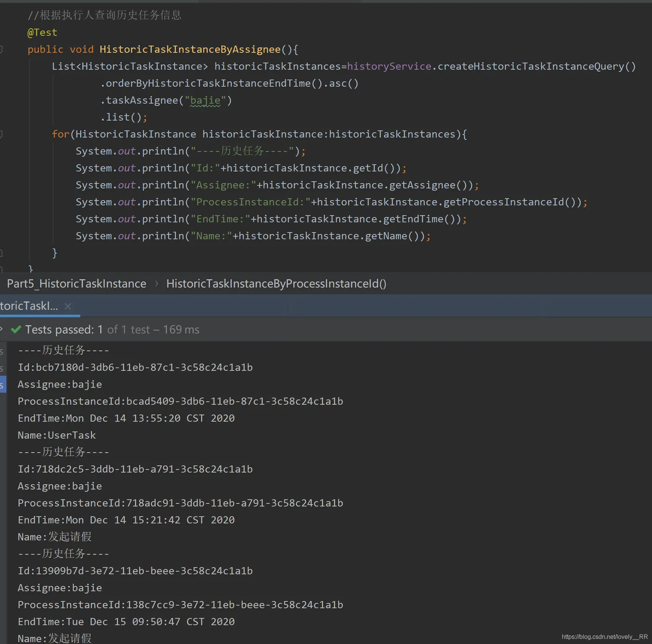Image resolution: width=652 pixels, height=644 pixels.
Task: Click the println "EndTime:" code line
Action: [271, 219]
